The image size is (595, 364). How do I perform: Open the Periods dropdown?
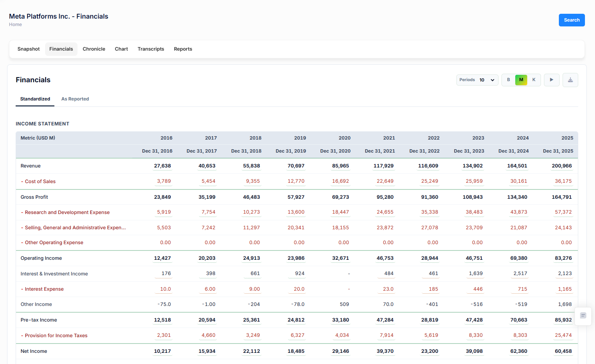(x=477, y=80)
